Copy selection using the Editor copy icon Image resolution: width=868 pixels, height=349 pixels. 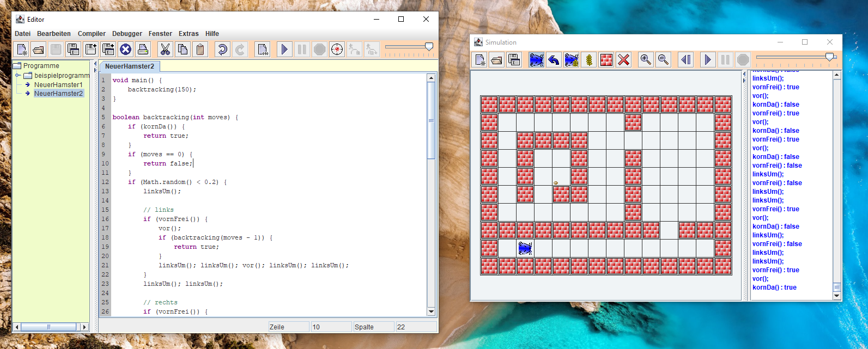pos(183,50)
